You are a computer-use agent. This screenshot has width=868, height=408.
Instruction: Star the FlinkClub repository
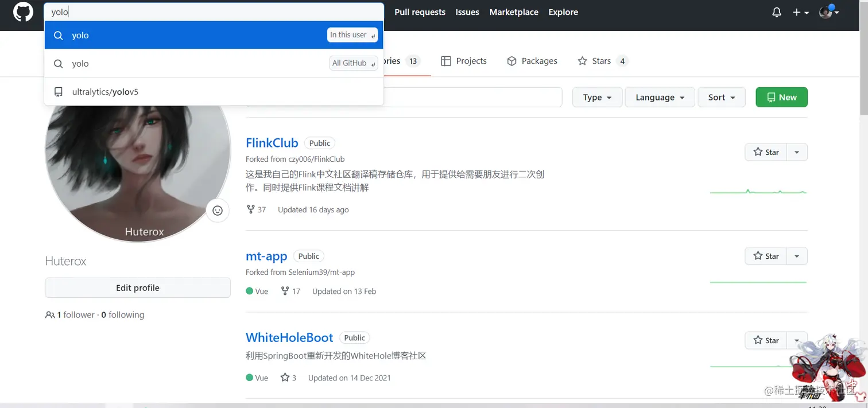(765, 152)
